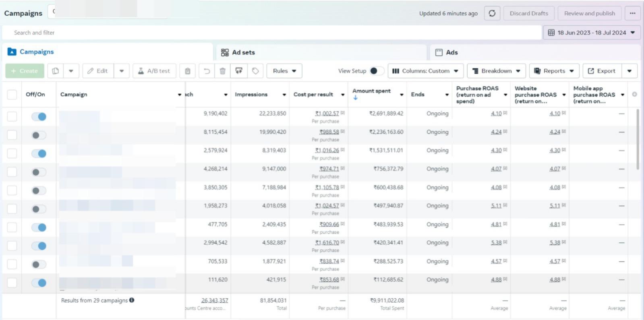Switch to the Ads tab
The width and height of the screenshot is (644, 320).
click(535, 52)
